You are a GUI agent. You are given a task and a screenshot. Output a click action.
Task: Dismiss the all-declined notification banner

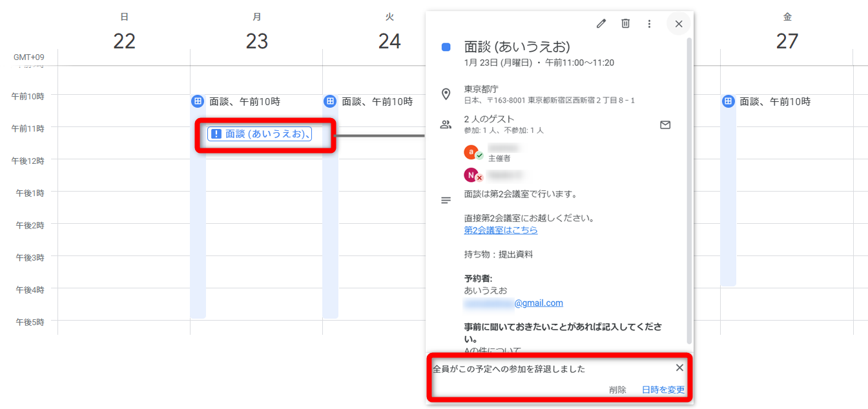point(679,368)
